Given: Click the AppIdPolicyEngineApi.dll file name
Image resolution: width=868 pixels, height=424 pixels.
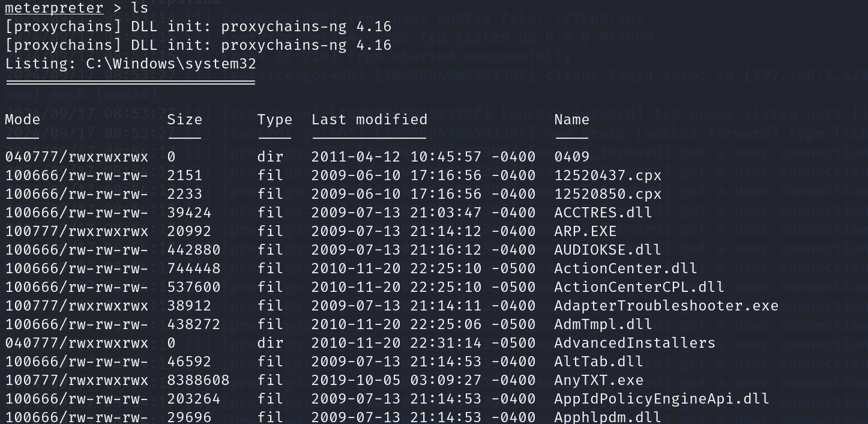Looking at the screenshot, I should [x=662, y=399].
